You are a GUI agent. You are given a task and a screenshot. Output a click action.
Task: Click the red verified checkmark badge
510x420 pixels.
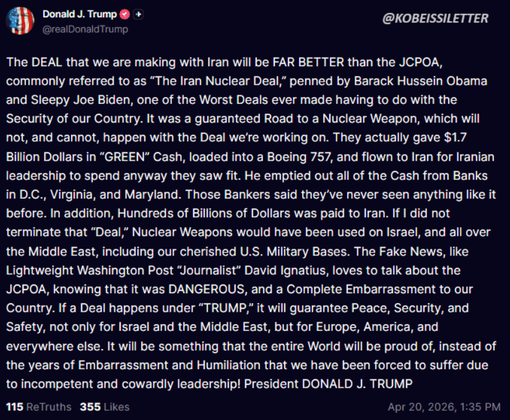click(x=124, y=14)
